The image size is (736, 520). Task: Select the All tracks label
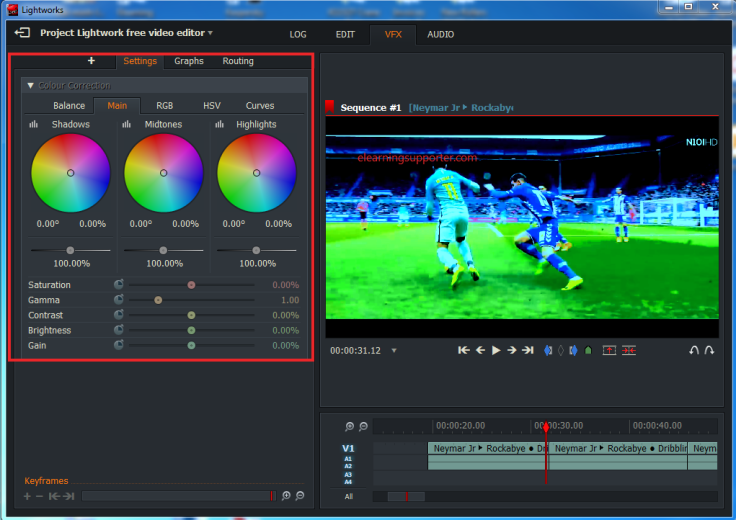pos(349,496)
